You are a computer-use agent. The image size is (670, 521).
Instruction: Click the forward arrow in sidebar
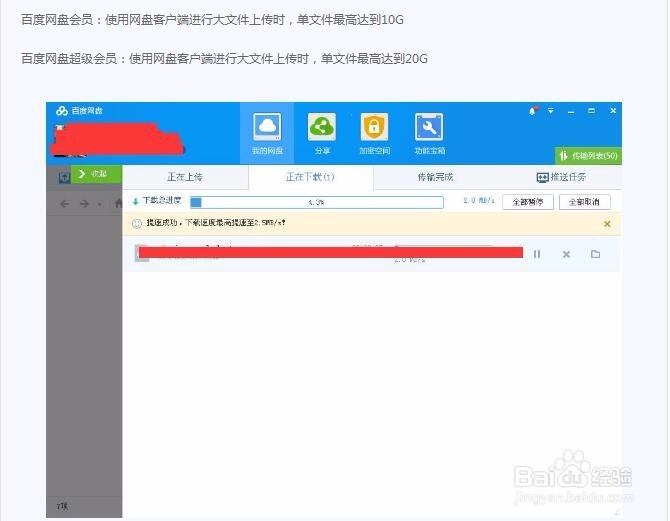click(84, 204)
